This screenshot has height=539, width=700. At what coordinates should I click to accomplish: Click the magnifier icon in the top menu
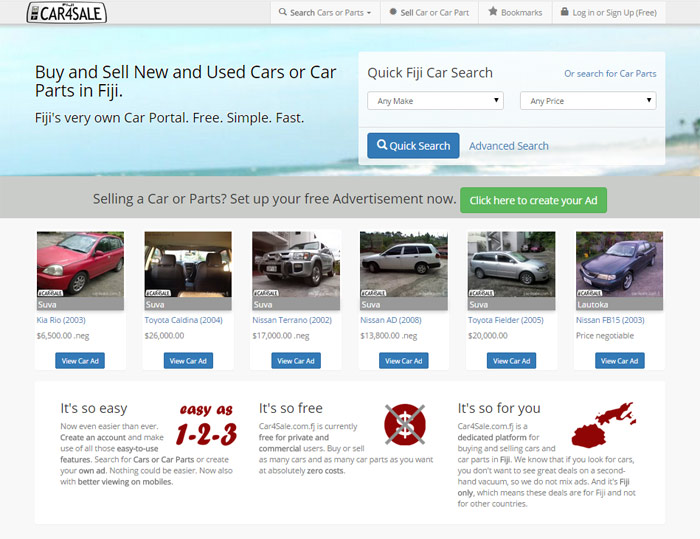[283, 12]
